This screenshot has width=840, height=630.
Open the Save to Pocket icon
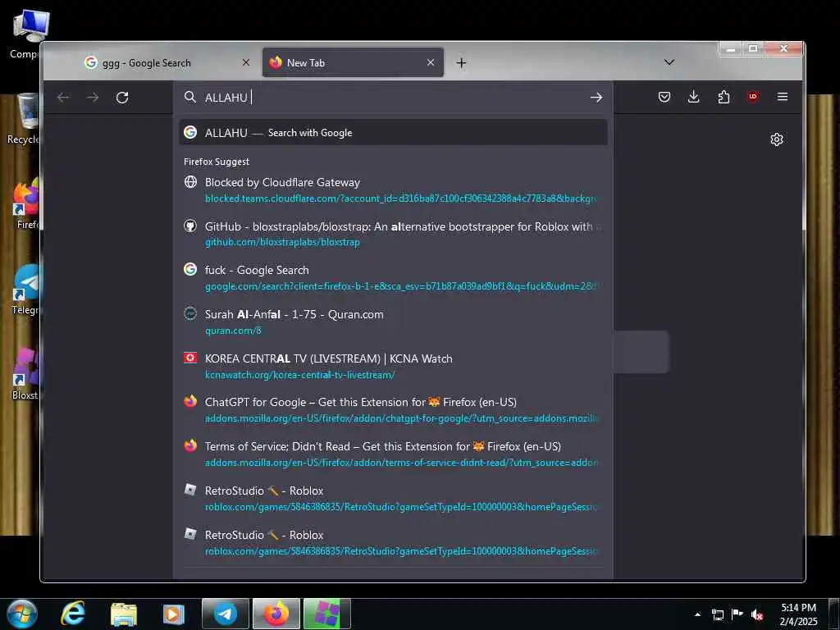tap(664, 97)
